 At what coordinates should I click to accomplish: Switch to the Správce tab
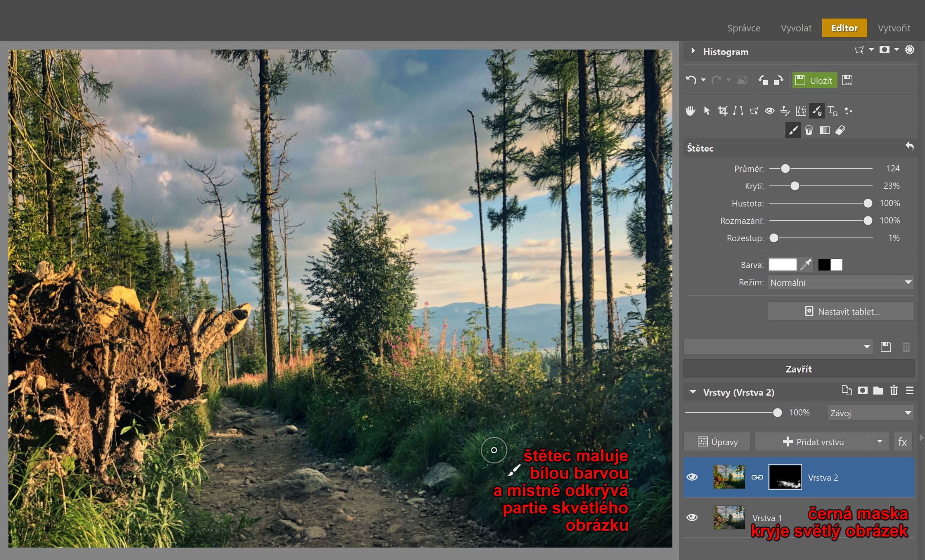tap(744, 28)
